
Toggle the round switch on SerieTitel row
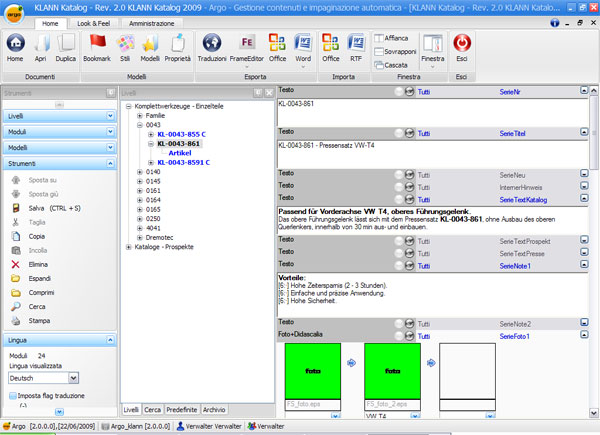coord(409,133)
